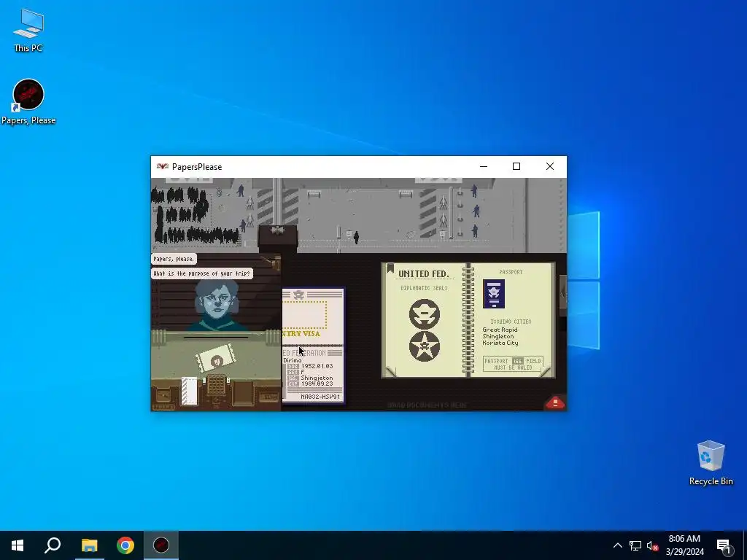The height and width of the screenshot is (560, 747).
Task: Click the PapersPlease title bar icon
Action: coord(163,166)
